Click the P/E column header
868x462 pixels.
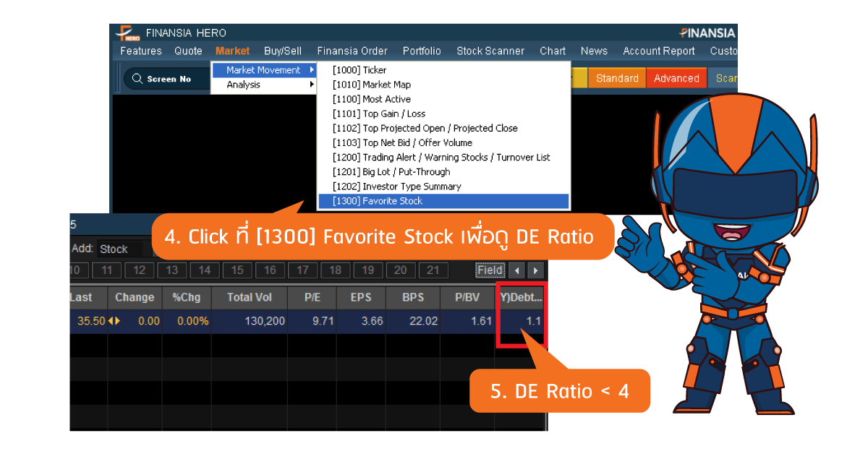click(312, 297)
